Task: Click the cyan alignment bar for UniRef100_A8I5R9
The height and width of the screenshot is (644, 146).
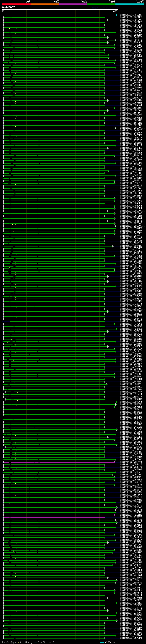Action: pos(60,15)
